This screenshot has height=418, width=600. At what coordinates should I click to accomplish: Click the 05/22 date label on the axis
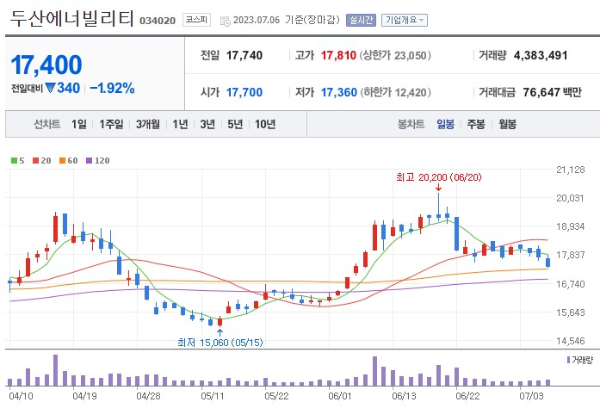click(276, 396)
